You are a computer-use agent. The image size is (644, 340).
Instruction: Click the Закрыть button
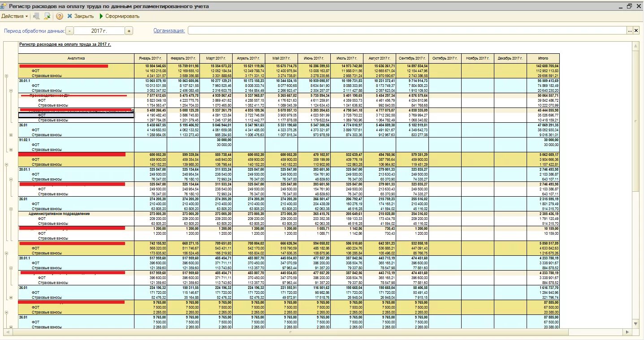(x=80, y=16)
